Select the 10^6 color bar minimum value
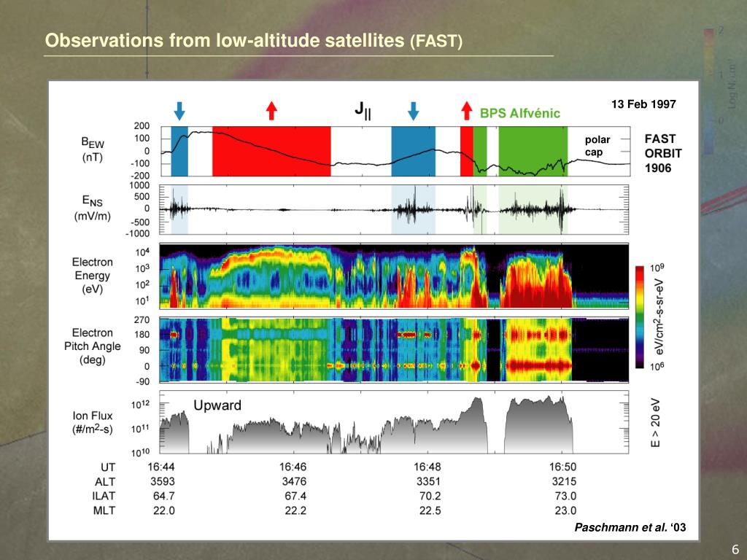This screenshot has height=560, width=747. tap(657, 366)
